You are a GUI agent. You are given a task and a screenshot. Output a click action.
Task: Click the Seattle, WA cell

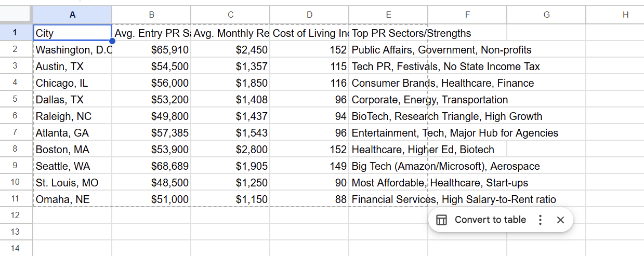point(72,166)
